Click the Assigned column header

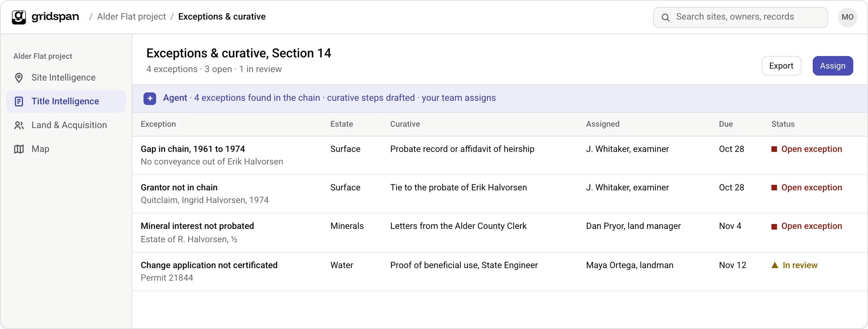603,124
